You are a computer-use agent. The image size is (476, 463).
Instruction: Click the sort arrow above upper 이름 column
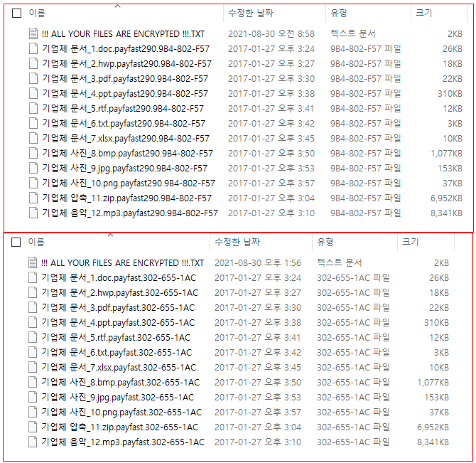coord(118,6)
